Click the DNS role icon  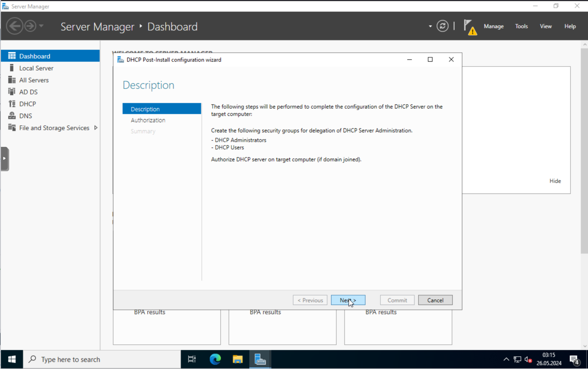(x=12, y=115)
